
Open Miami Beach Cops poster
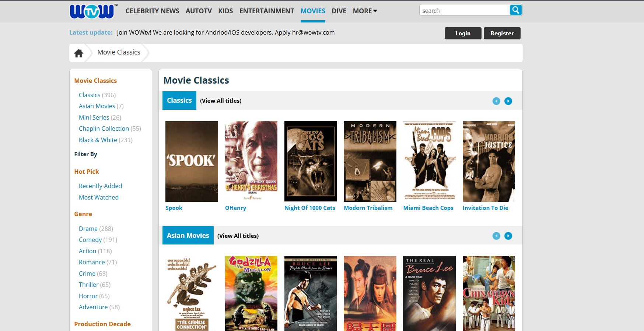click(x=430, y=161)
